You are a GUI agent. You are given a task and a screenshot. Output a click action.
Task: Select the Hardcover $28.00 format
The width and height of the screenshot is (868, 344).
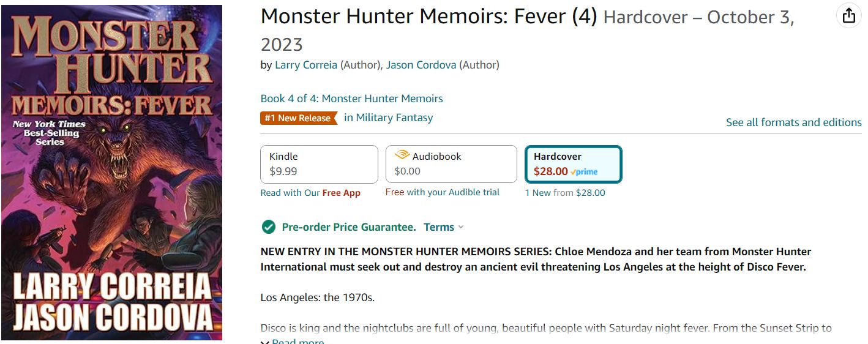coord(573,164)
